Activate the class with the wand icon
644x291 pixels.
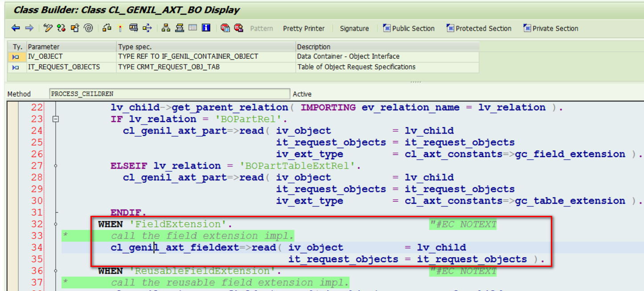click(120, 28)
